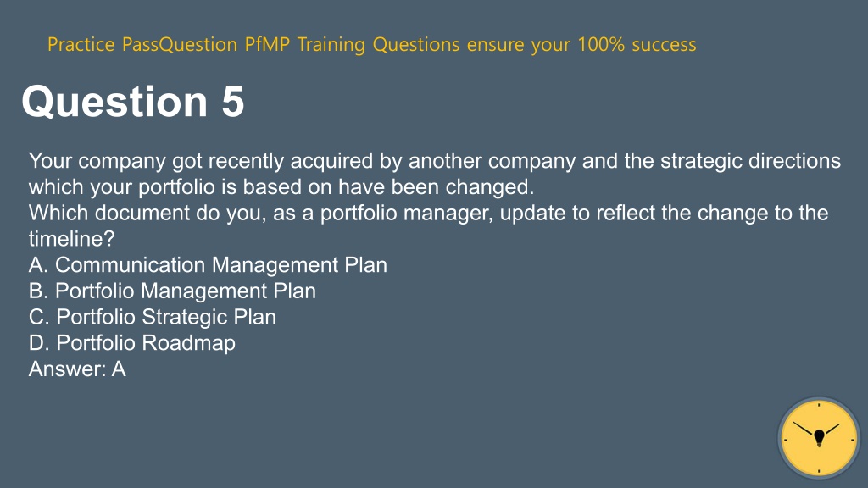The height and width of the screenshot is (488, 868).
Task: Click the word 'Roadmap' in option D
Action: point(189,343)
